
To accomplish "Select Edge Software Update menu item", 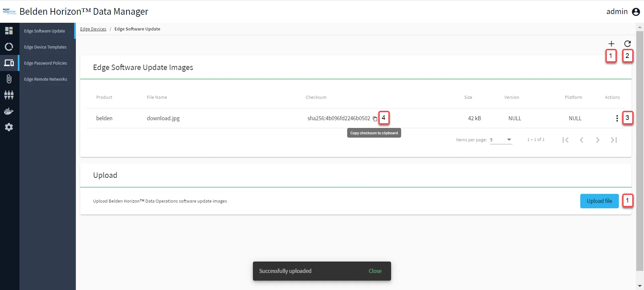I will (47, 31).
